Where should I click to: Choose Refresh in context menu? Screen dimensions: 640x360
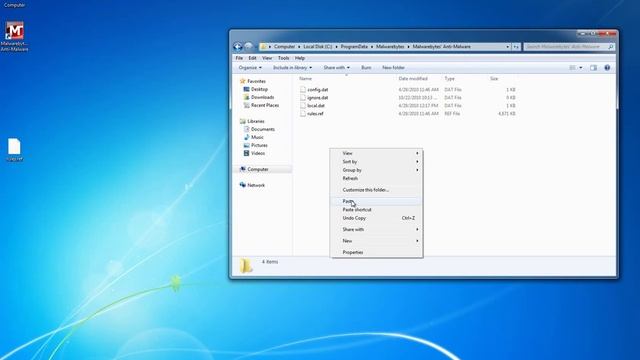click(x=376, y=178)
